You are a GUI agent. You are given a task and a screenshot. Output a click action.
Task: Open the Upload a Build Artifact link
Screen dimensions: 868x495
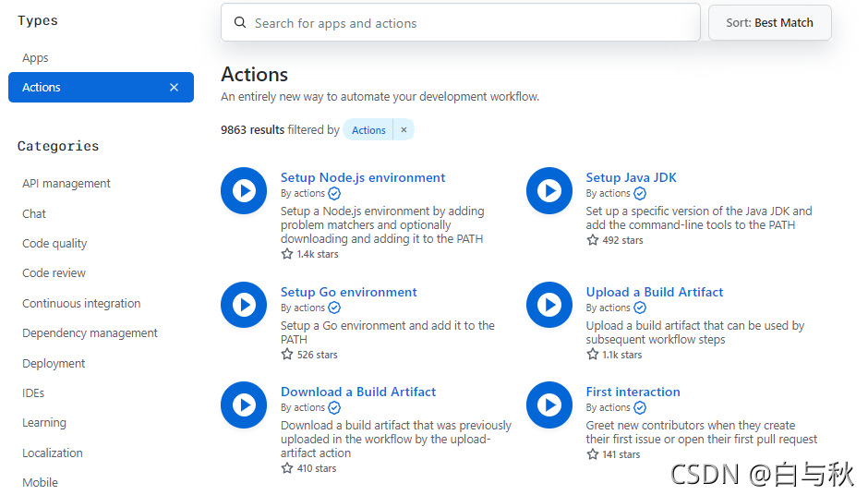(654, 292)
